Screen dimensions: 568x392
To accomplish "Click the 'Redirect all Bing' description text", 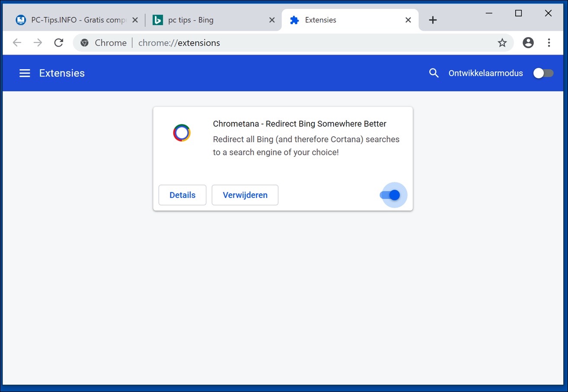I will click(306, 146).
